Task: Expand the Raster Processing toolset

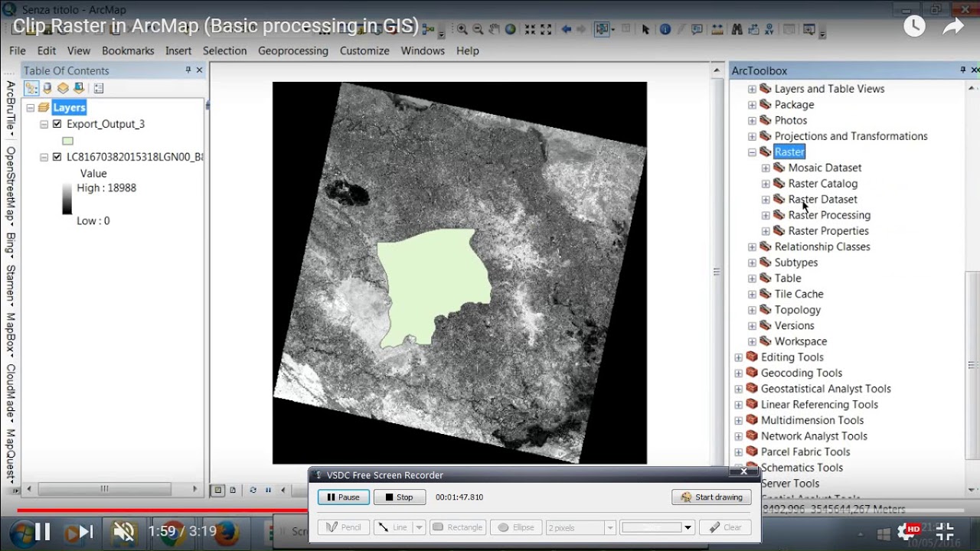Action: coord(766,215)
